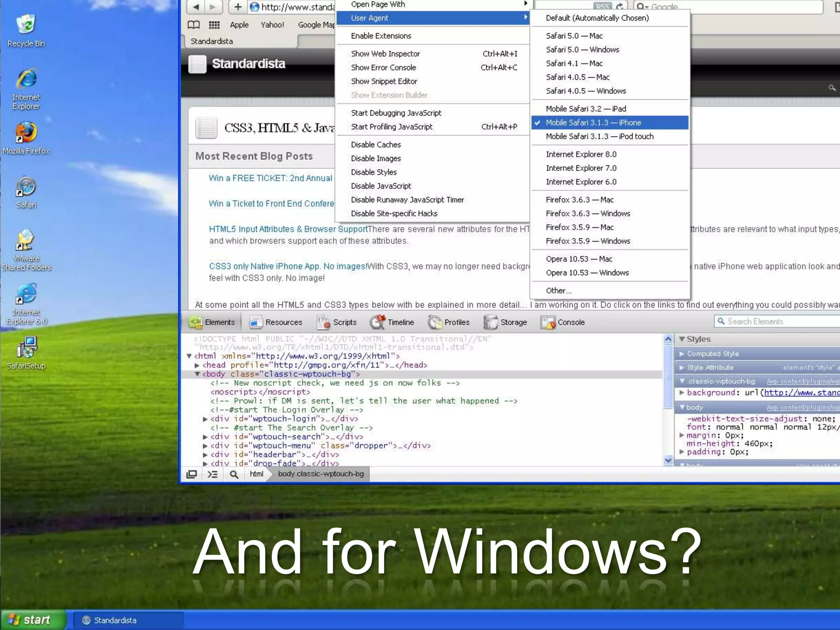840x630 pixels.
Task: Open the Open Page With submenu
Action: tap(433, 5)
